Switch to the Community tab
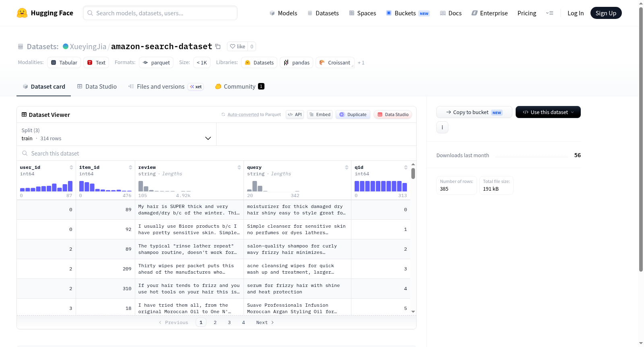The height and width of the screenshot is (347, 644). tap(239, 86)
